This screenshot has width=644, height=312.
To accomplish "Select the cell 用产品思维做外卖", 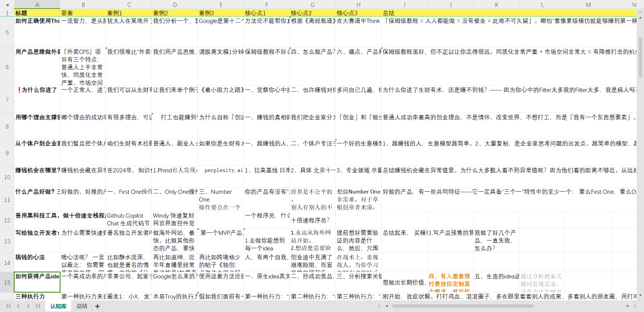I will pyautogui.click(x=38, y=67).
